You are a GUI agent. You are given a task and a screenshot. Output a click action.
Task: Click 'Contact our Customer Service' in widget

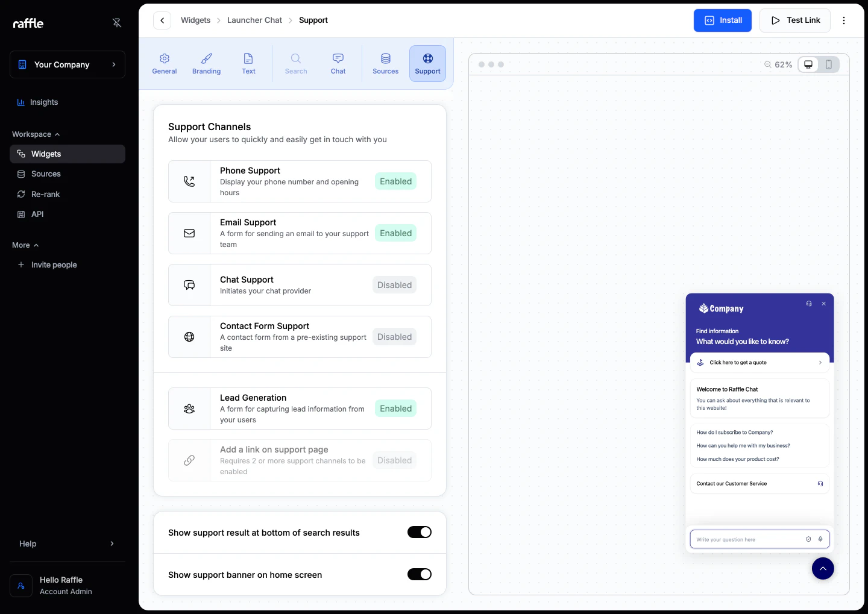click(x=759, y=483)
